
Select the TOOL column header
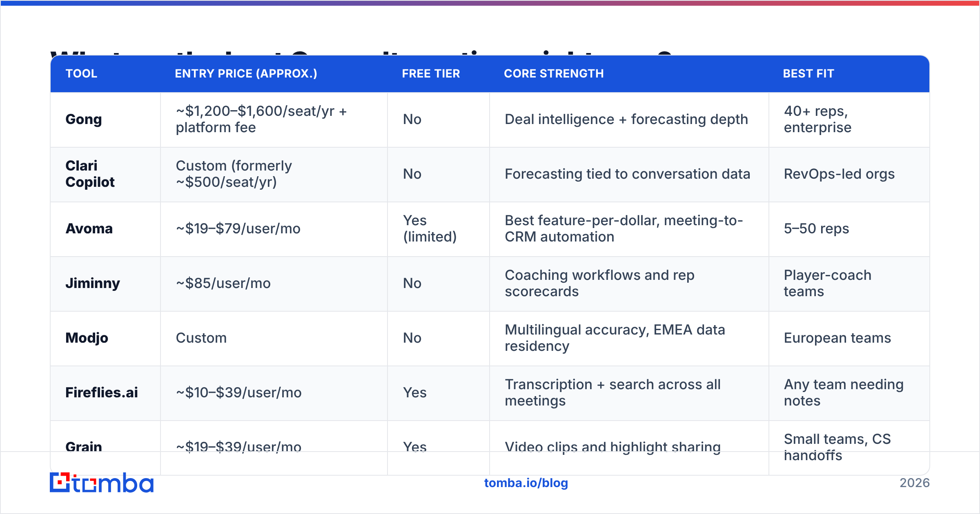pos(81,73)
